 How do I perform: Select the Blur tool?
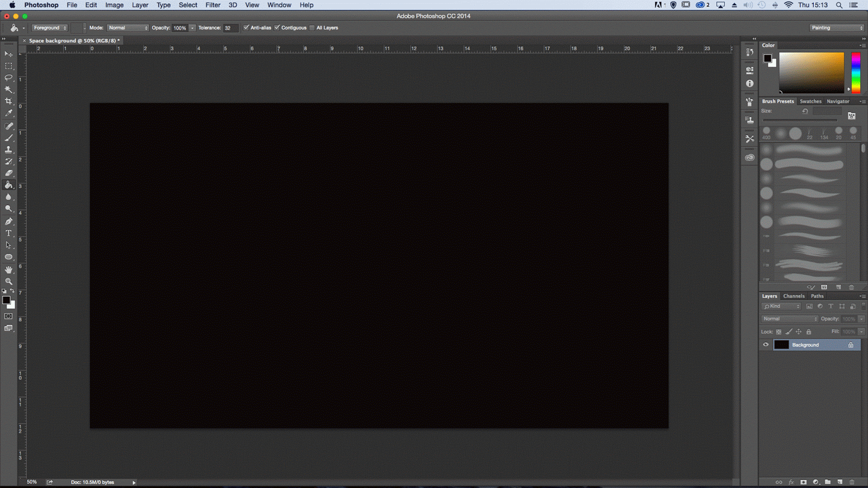9,197
